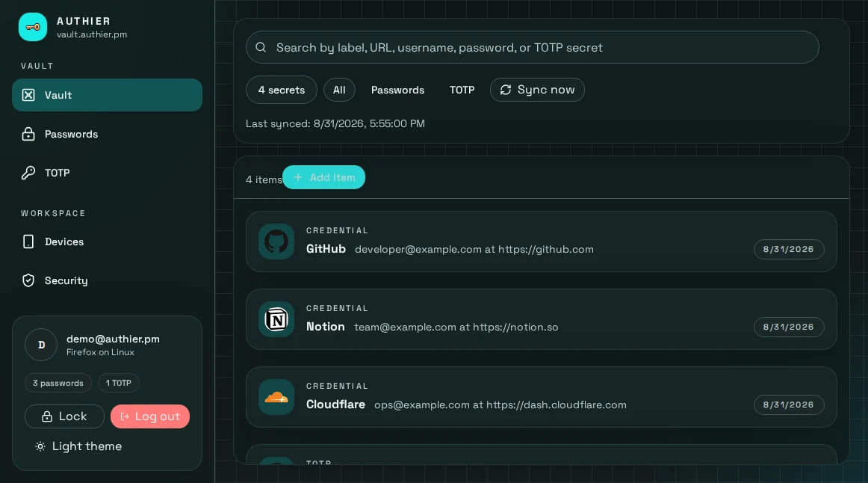Click the key icon beside TOTP
This screenshot has height=483, width=868.
point(28,173)
